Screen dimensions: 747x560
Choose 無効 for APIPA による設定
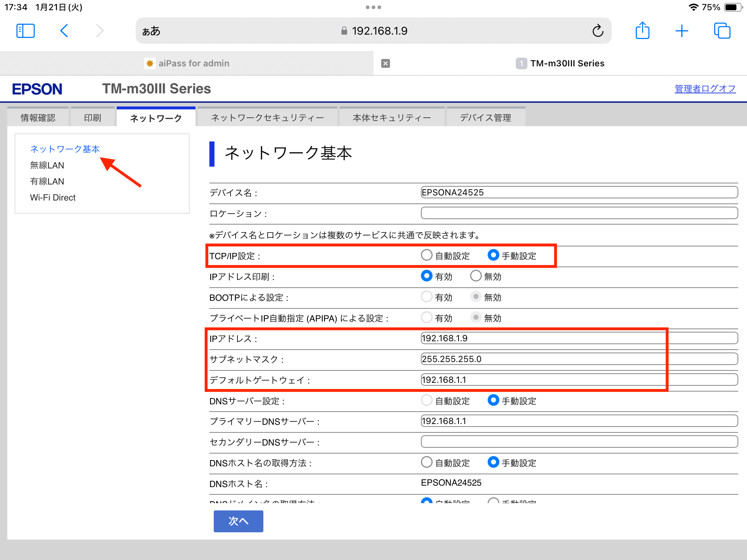point(476,318)
